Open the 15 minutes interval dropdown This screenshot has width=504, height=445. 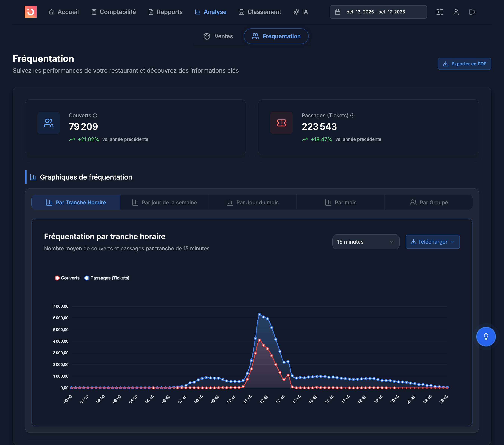click(366, 242)
